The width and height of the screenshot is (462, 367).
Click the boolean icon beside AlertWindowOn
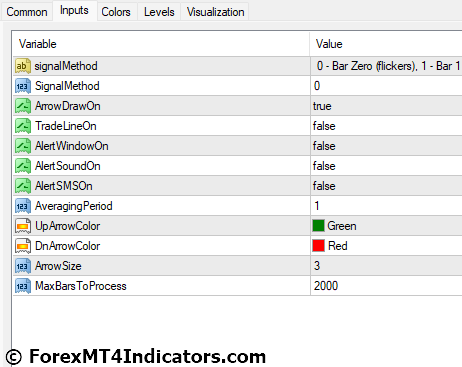(23, 146)
